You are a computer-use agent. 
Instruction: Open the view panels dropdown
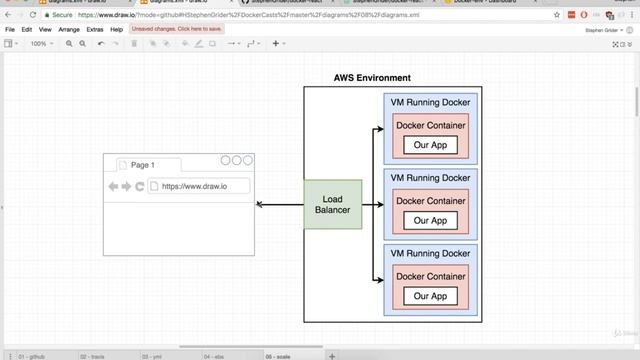point(11,44)
